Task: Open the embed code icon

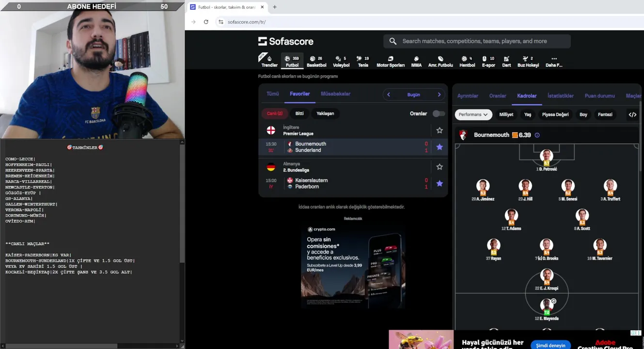Action: 632,114
